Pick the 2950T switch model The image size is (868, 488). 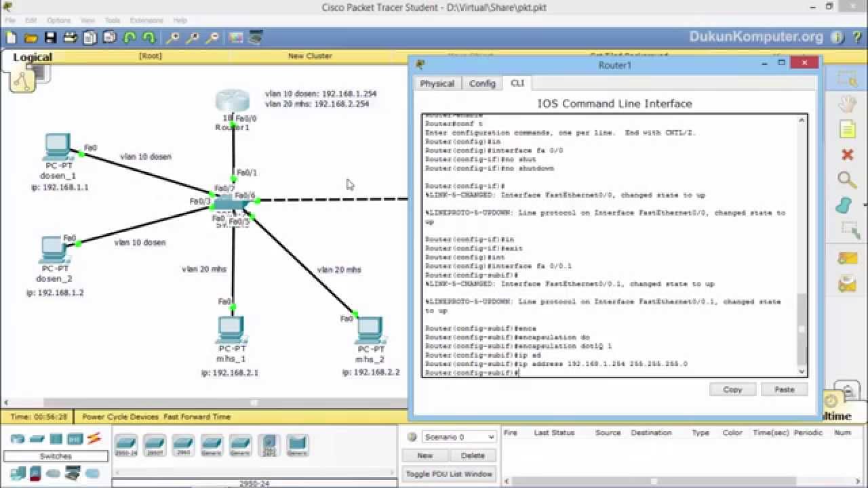(155, 445)
